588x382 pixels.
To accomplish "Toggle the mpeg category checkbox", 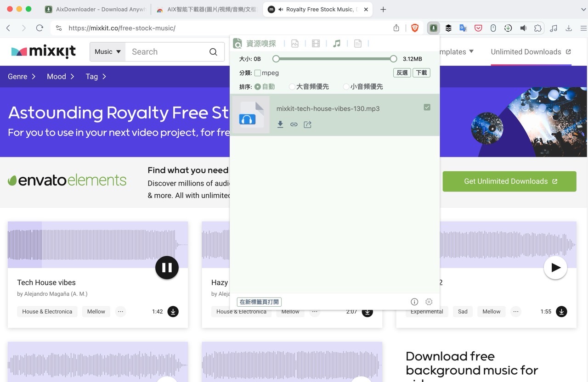I will [x=258, y=73].
